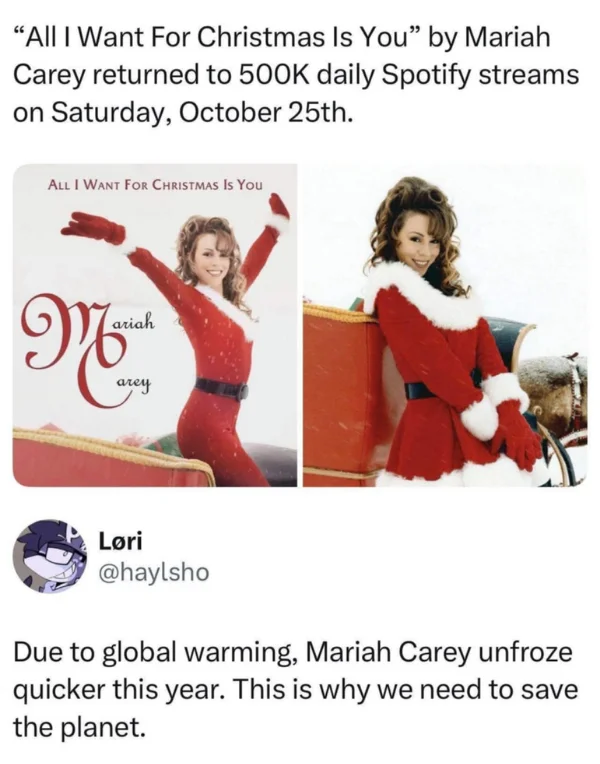This screenshot has height=764, width=600.
Task: Open the left album cover image
Action: click(x=155, y=325)
